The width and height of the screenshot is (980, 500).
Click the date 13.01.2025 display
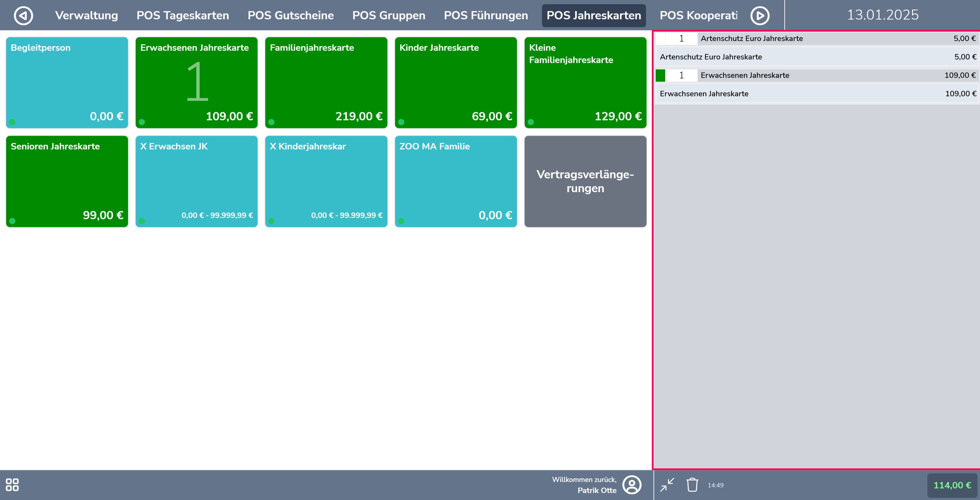(882, 15)
